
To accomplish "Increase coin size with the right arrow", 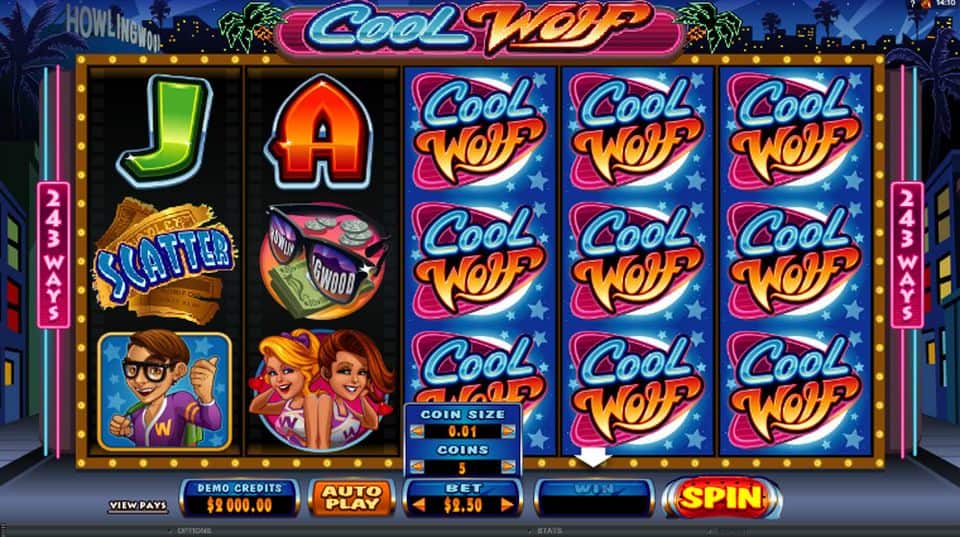I will click(x=508, y=431).
